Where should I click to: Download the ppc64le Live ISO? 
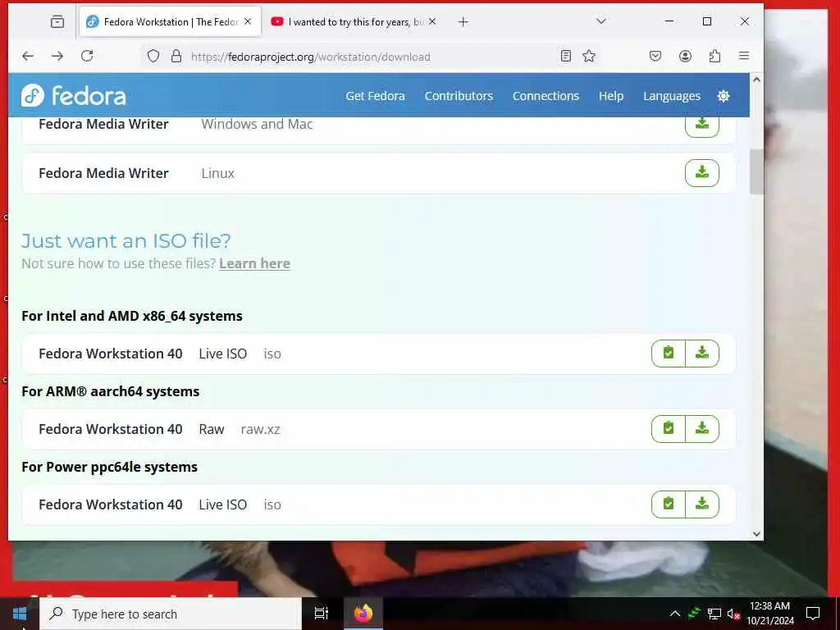pos(702,504)
